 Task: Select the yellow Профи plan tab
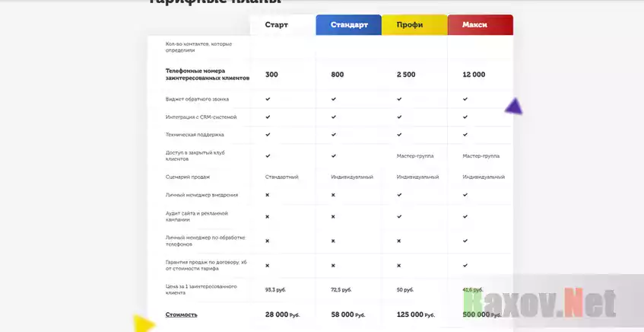pyautogui.click(x=414, y=25)
